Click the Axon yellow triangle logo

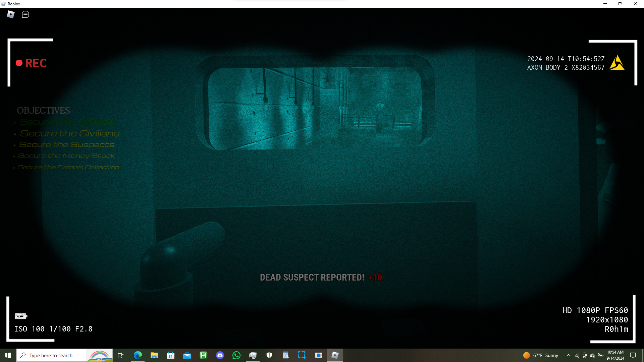(x=617, y=63)
